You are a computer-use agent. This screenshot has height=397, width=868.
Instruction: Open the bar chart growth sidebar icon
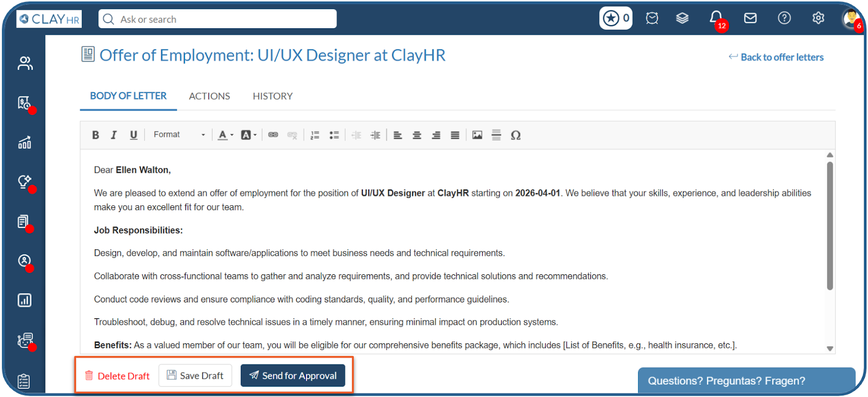coord(24,143)
